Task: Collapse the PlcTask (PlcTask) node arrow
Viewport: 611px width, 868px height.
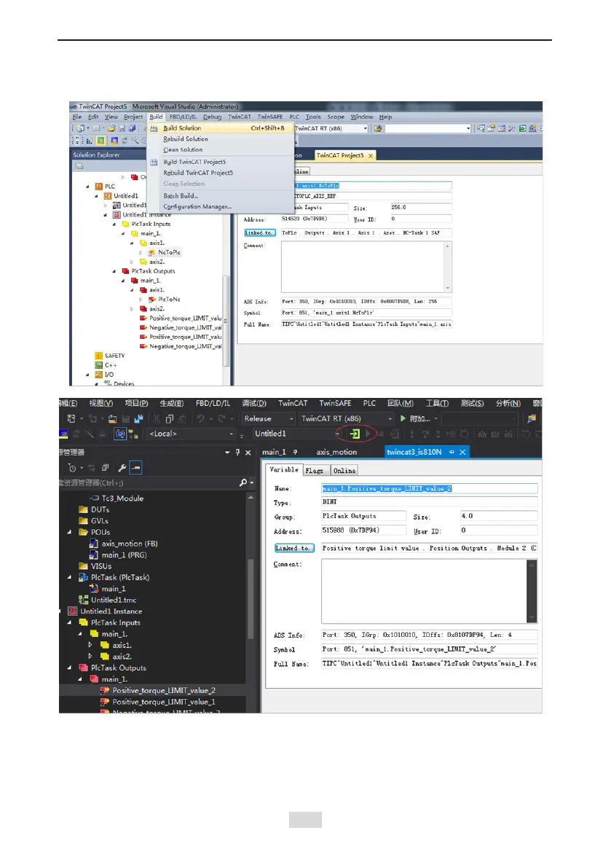Action: click(69, 577)
